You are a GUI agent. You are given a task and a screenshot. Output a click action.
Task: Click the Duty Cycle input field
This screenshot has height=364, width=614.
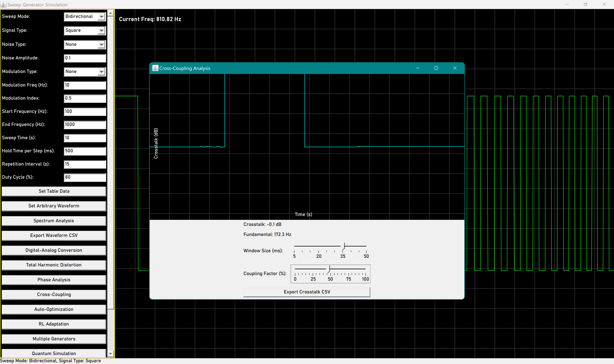[x=85, y=177]
